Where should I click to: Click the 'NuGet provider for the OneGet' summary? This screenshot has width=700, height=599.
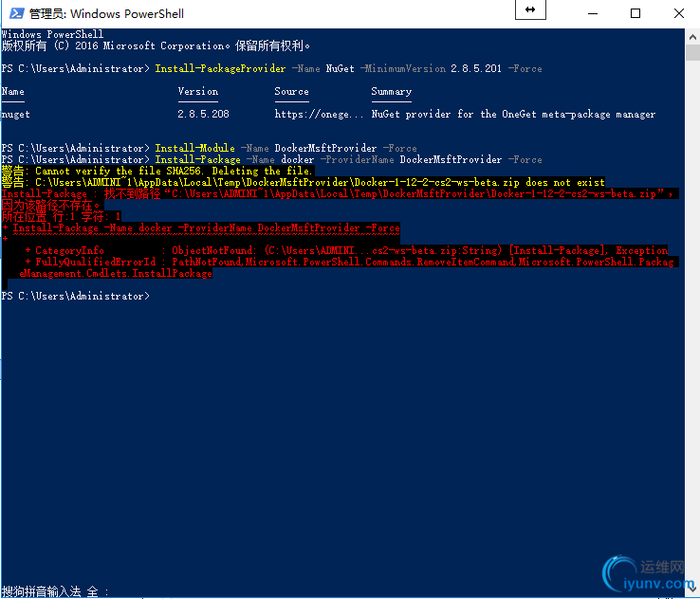[513, 114]
